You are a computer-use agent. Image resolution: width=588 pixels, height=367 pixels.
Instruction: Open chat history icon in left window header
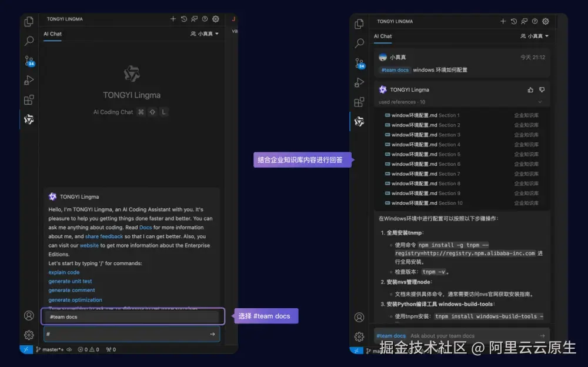[183, 19]
